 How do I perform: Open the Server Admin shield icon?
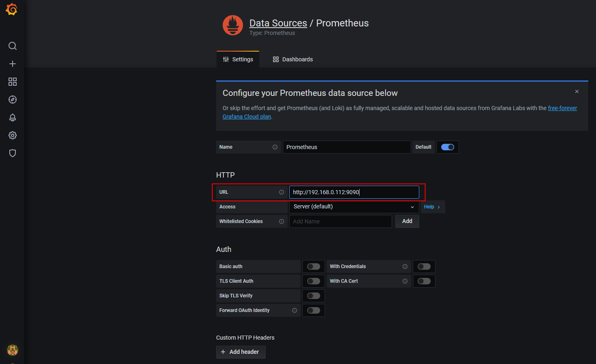13,153
